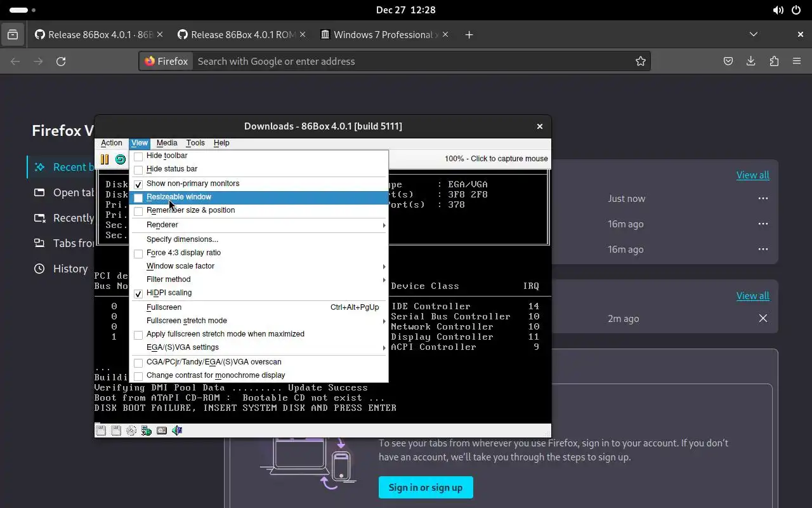
Task: Enable Force 4:3 display ratio
Action: click(x=259, y=253)
